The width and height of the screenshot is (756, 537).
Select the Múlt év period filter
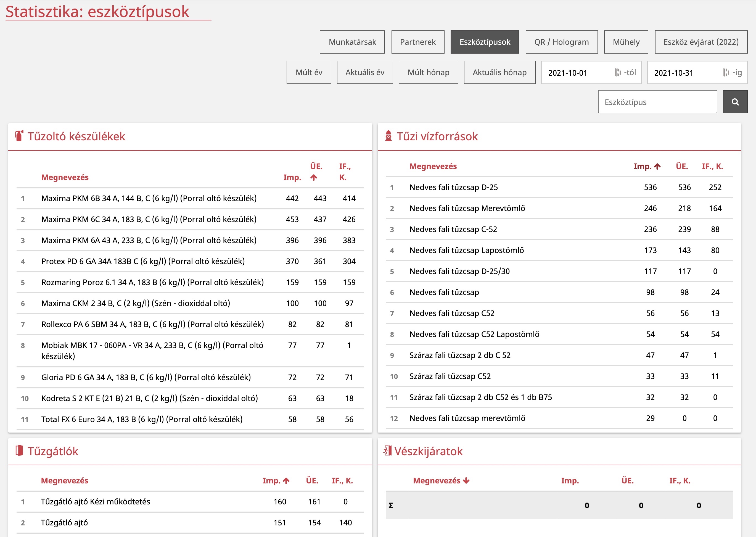309,72
